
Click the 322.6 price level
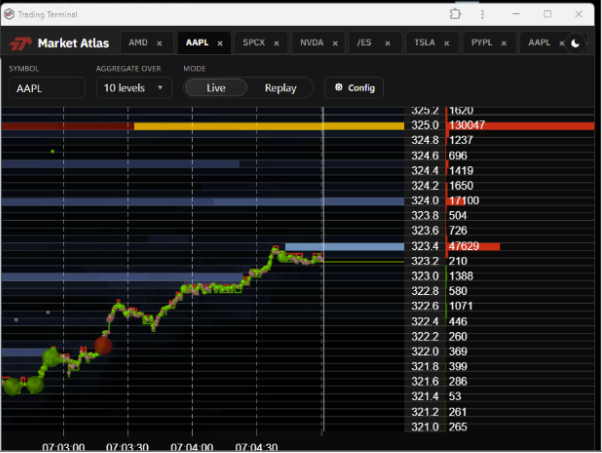coord(425,306)
